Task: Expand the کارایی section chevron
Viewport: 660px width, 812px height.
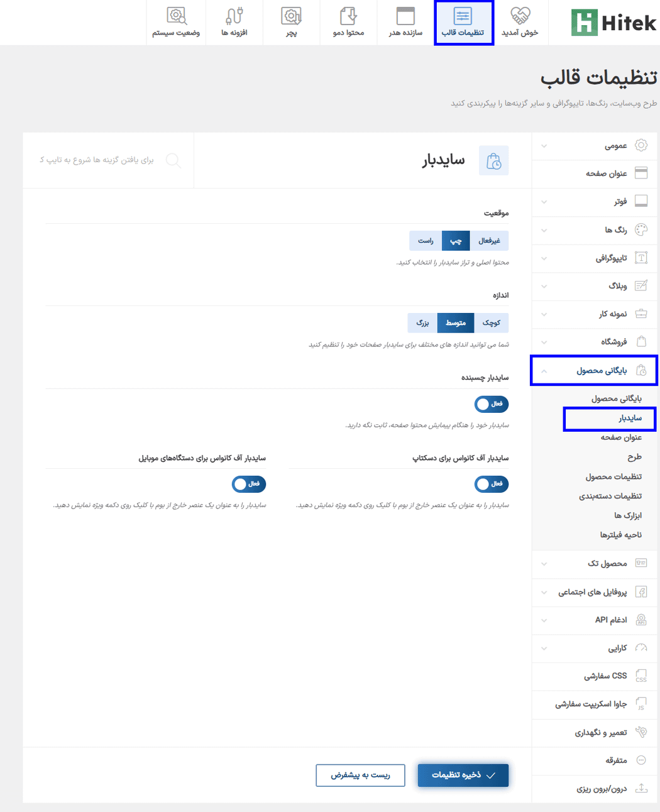Action: point(544,648)
